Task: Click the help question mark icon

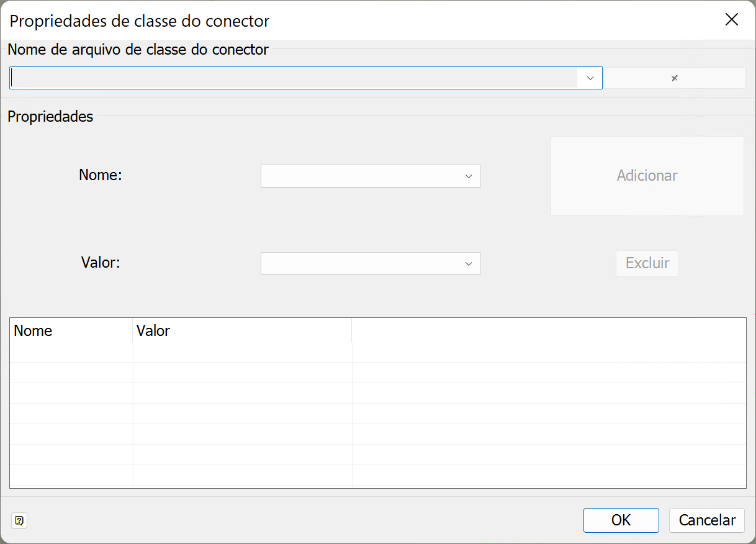Action: [x=19, y=521]
